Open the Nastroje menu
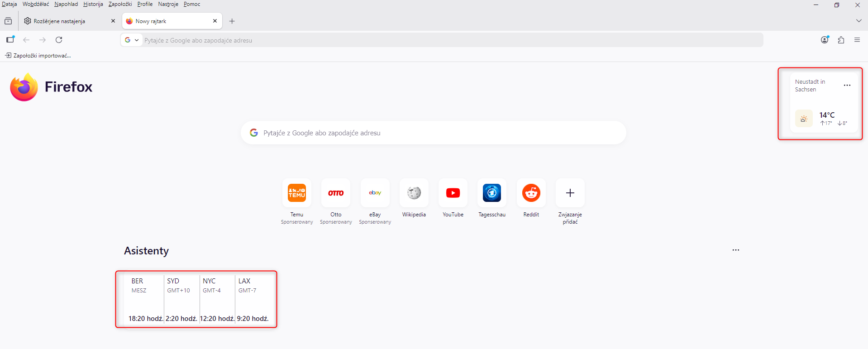868x349 pixels. (168, 4)
